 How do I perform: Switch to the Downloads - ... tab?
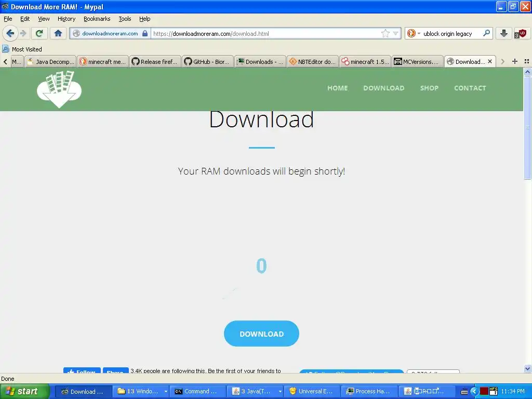260,61
